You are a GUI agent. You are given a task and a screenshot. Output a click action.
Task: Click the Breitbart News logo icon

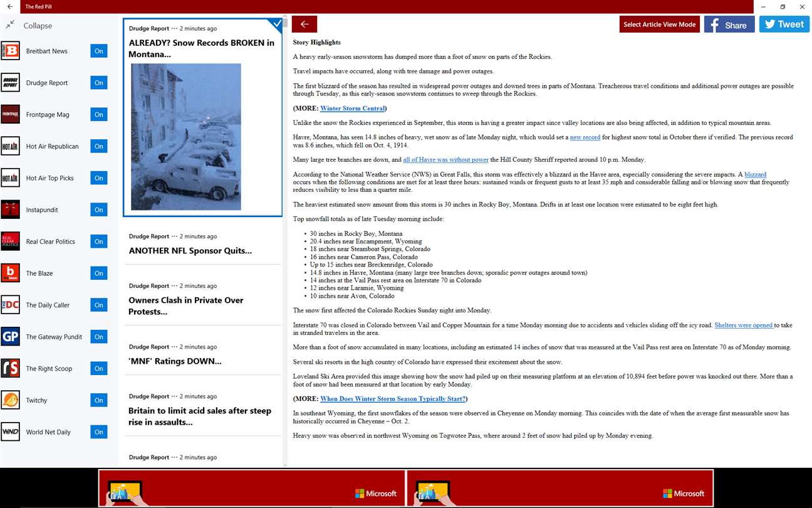pos(10,51)
